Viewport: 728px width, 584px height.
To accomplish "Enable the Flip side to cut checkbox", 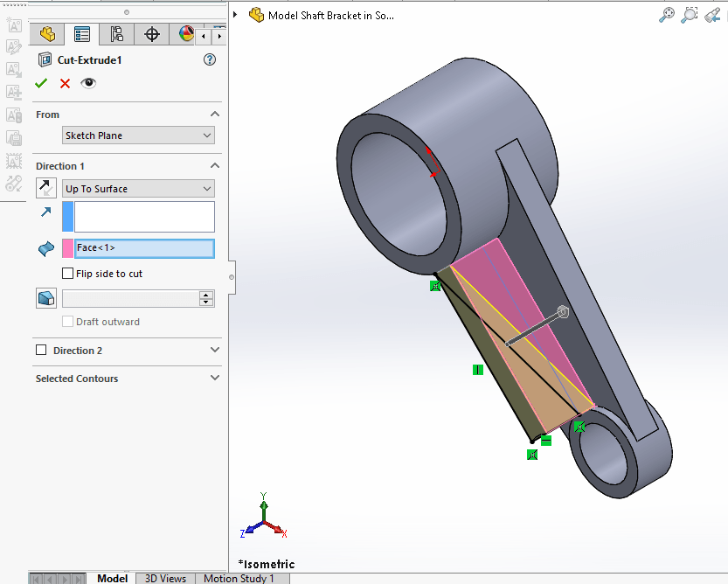I will 67,273.
